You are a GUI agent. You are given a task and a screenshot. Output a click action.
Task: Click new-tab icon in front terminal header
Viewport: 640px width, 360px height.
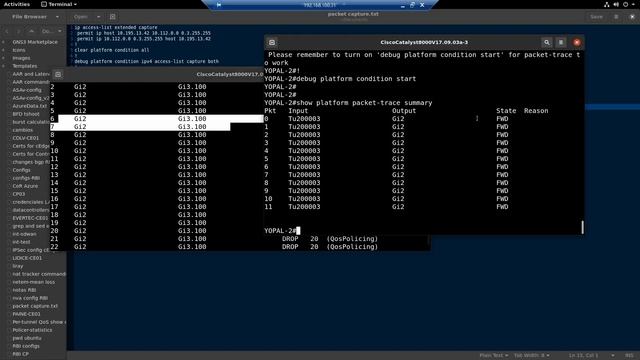272,42
